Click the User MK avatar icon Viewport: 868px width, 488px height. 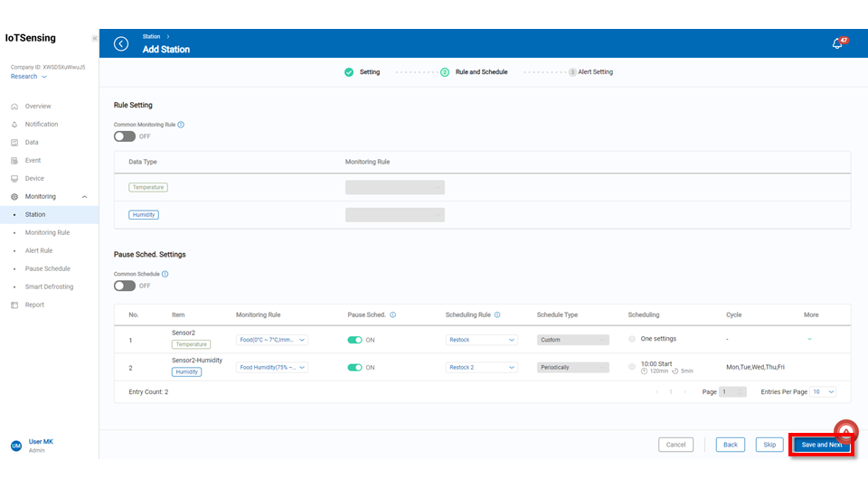15,446
